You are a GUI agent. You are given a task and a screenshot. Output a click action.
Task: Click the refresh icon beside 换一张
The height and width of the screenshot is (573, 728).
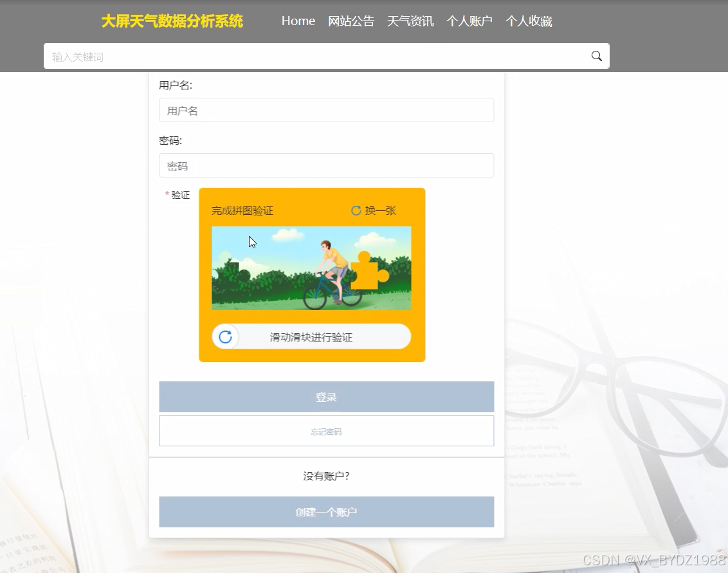click(356, 211)
